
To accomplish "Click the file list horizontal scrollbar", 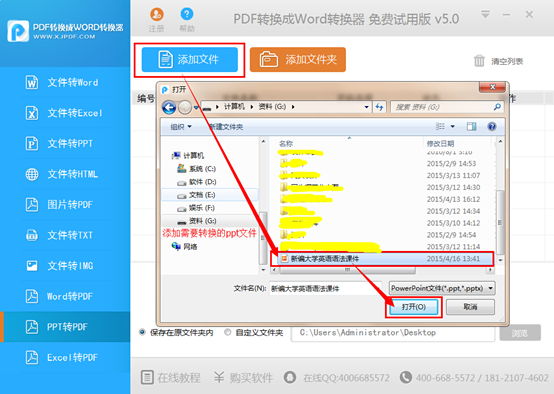I will pos(347,270).
